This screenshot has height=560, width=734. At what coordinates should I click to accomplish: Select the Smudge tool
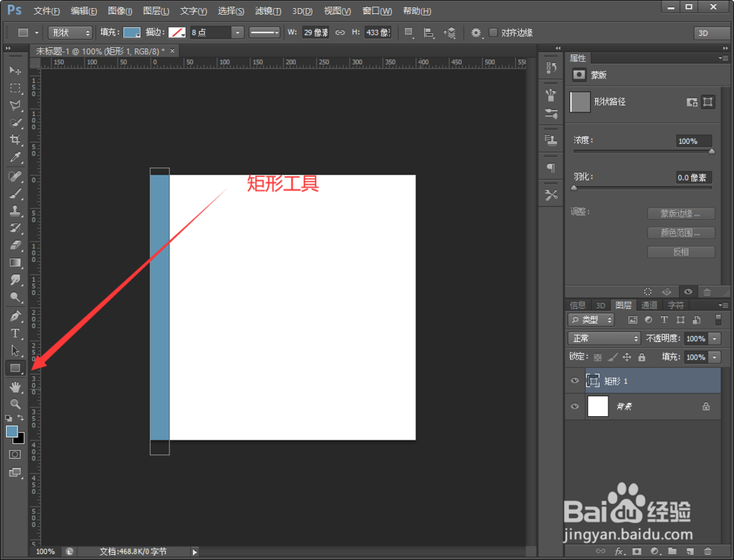15,280
